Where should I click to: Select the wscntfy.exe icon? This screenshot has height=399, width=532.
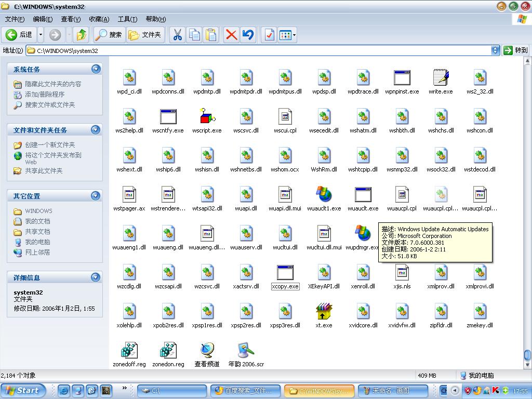point(168,116)
